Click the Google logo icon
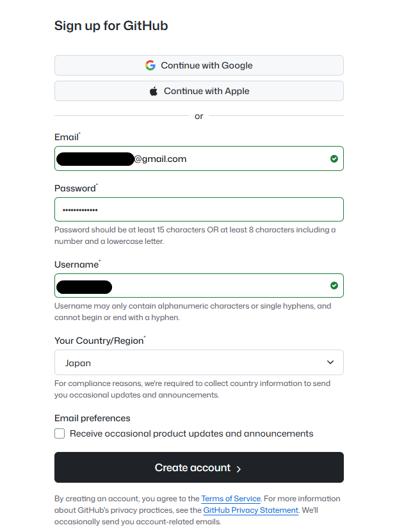 150,65
